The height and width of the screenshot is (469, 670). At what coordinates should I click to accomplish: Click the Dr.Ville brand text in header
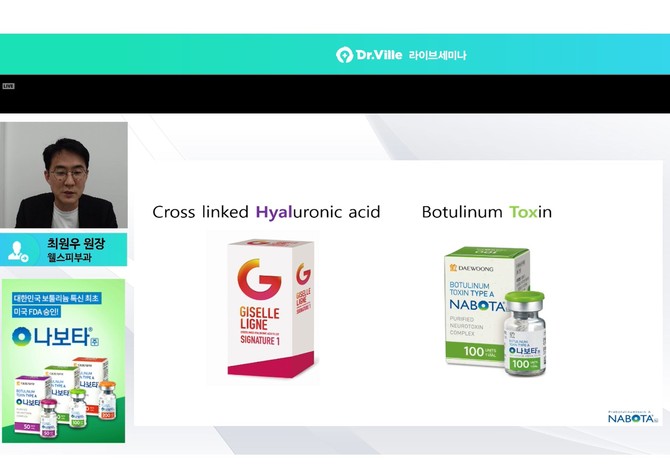tap(379, 55)
